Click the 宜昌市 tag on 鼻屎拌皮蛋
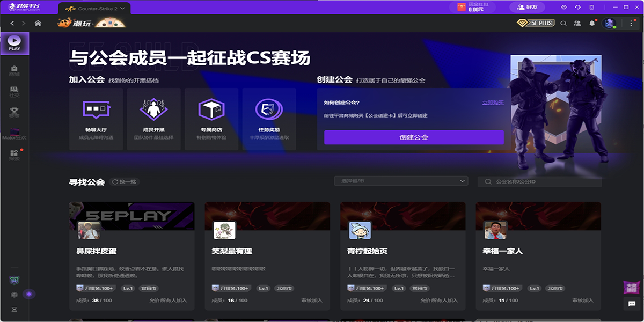This screenshot has height=322, width=644. (x=149, y=288)
